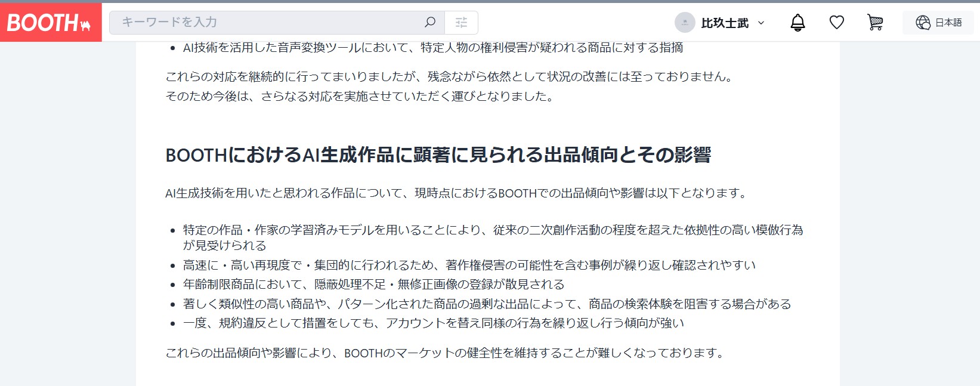Image resolution: width=980 pixels, height=386 pixels.
Task: Open the 日本語 language selector
Action: pyautogui.click(x=938, y=23)
